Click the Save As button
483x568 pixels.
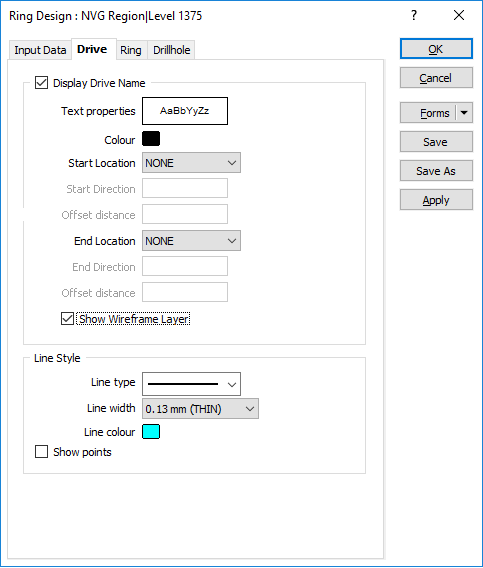(436, 171)
